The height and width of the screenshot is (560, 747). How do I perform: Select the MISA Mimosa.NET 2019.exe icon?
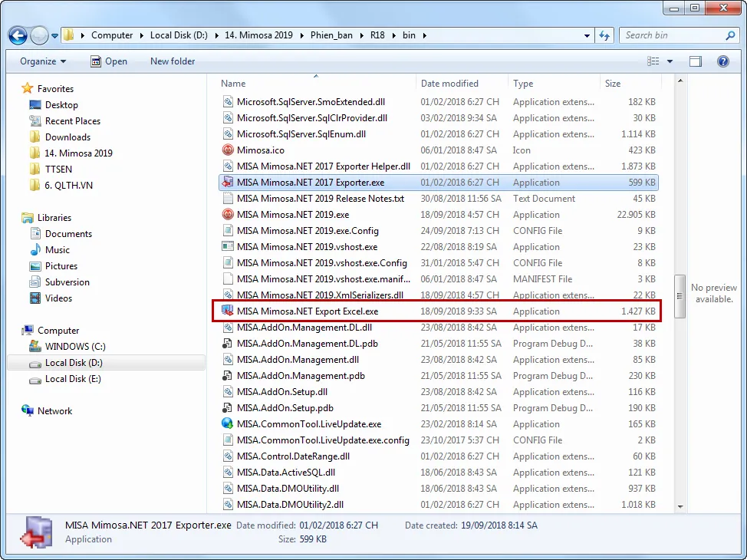point(228,215)
